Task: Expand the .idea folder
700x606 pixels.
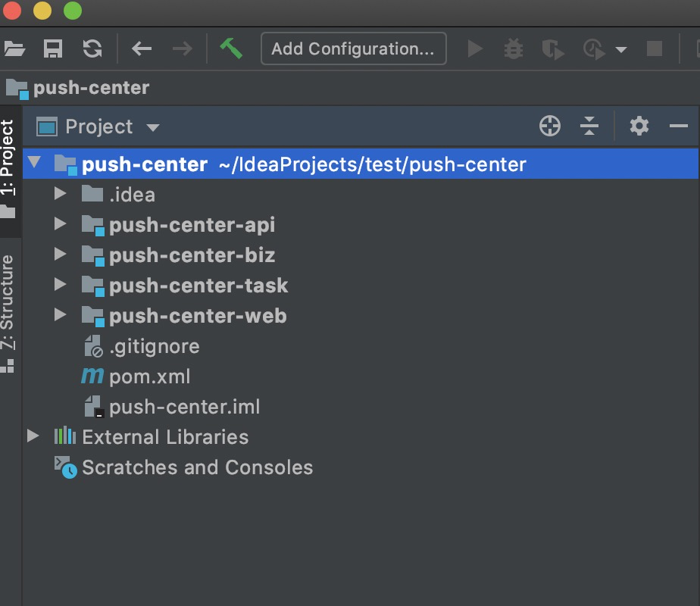Action: tap(61, 195)
